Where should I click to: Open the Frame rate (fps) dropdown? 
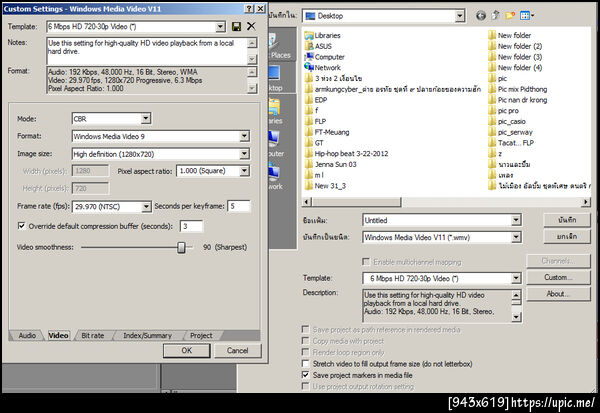click(146, 206)
